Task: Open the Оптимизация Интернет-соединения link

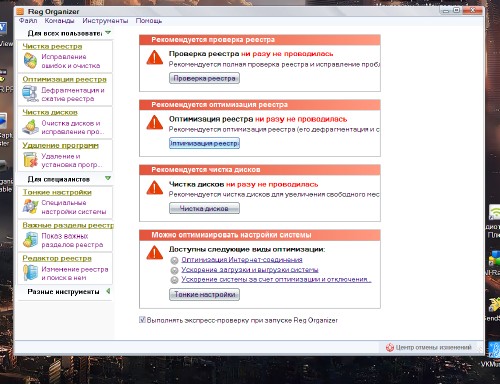Action: [x=242, y=260]
